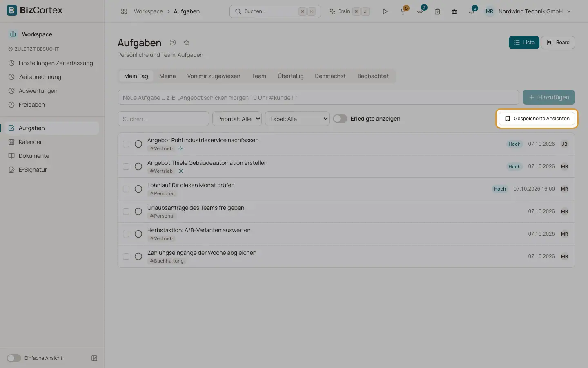Tick the square checkbox for Zahlungseingänge der Woche abgleichen
This screenshot has width=588, height=368.
pyautogui.click(x=126, y=256)
